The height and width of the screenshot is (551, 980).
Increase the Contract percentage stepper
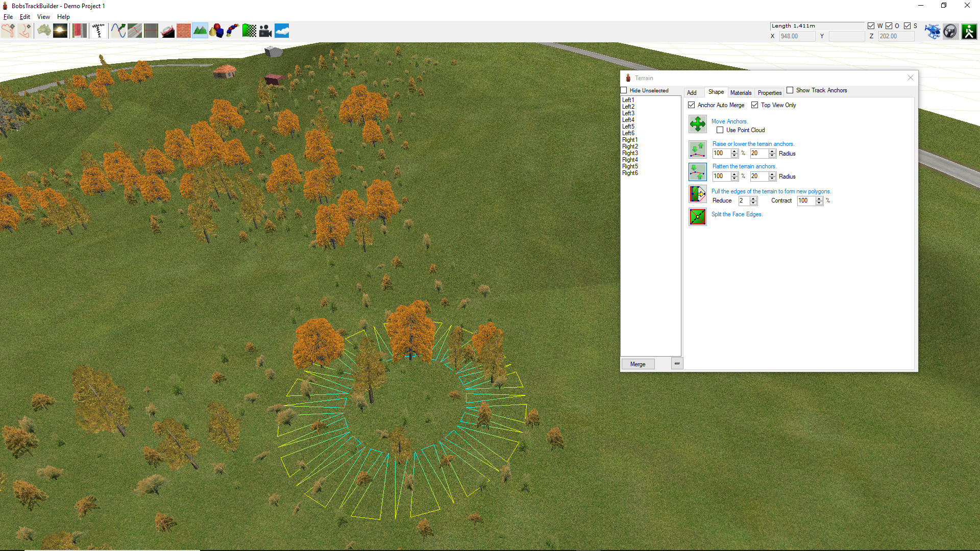point(819,198)
